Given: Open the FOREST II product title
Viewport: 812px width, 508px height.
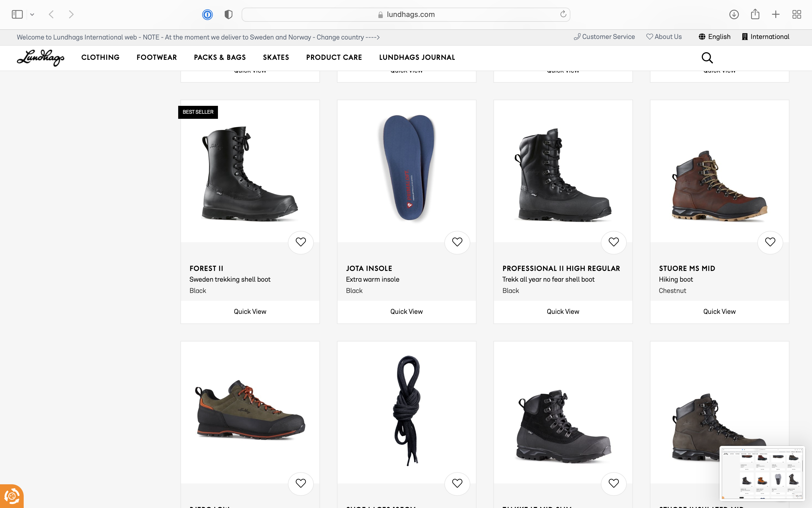Looking at the screenshot, I should (206, 268).
